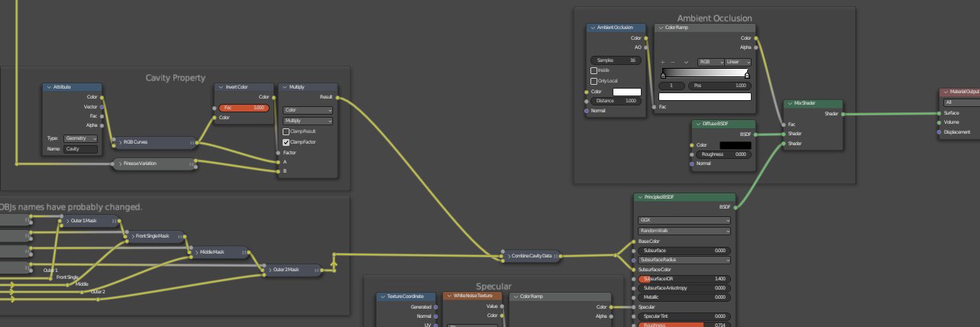This screenshot has height=327, width=980.
Task: Collapse the Attribute node
Action: tap(48, 87)
